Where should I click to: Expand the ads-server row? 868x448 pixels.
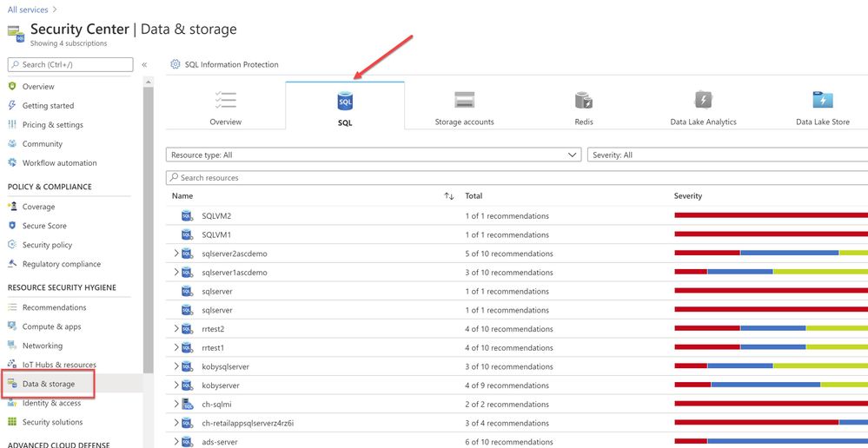[x=176, y=441]
